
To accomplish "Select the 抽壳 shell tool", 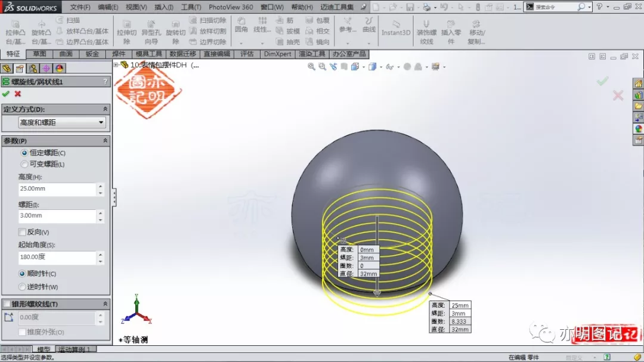I will coord(287,42).
